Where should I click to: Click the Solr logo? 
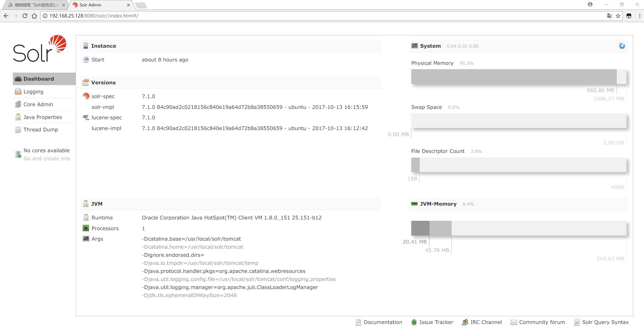click(40, 48)
